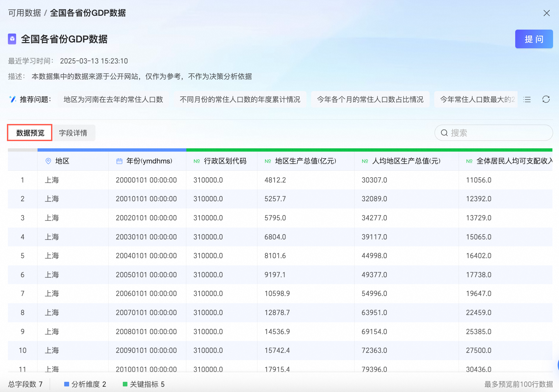Click the number icon beside 行政区划代码
Screen dimensions: 559x392
coord(197,161)
